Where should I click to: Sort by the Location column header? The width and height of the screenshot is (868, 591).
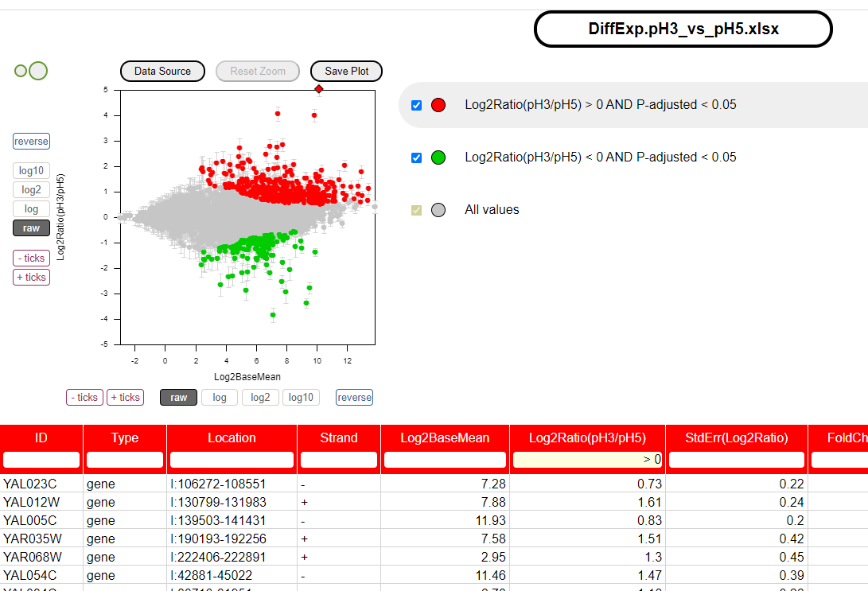[x=232, y=437]
